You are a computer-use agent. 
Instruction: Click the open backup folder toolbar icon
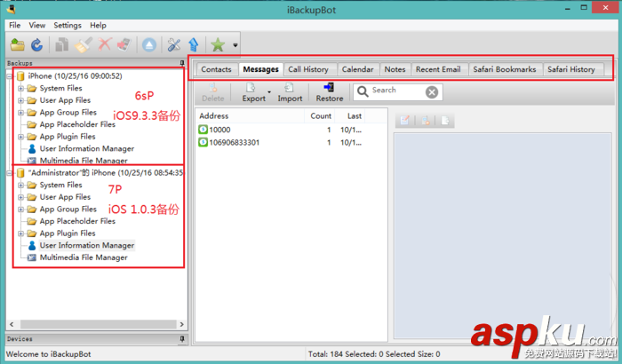(17, 44)
